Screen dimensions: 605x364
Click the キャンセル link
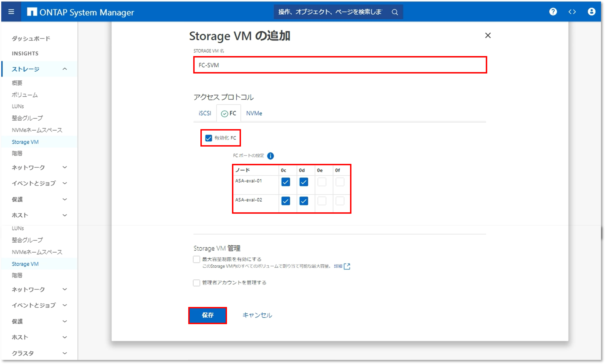[257, 315]
